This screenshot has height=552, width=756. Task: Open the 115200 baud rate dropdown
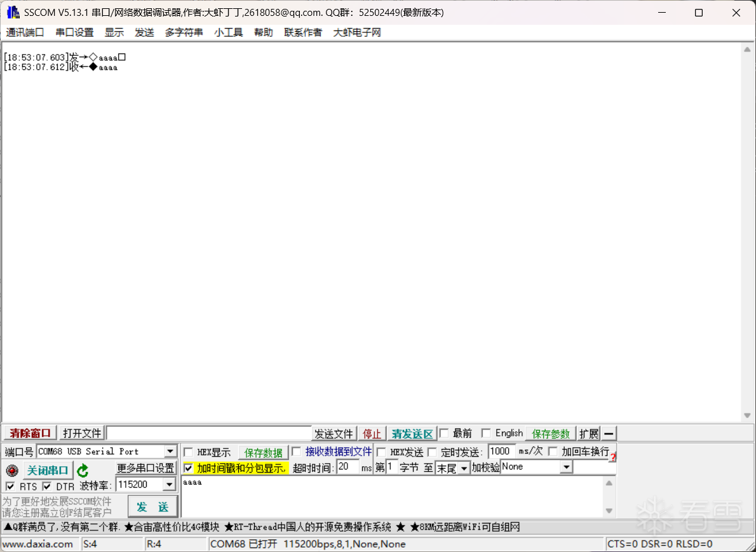[170, 485]
